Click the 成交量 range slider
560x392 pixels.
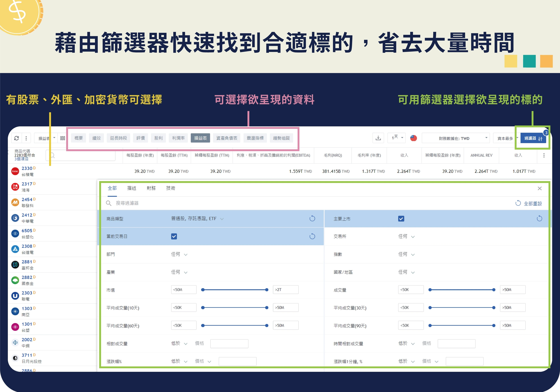[x=462, y=290]
